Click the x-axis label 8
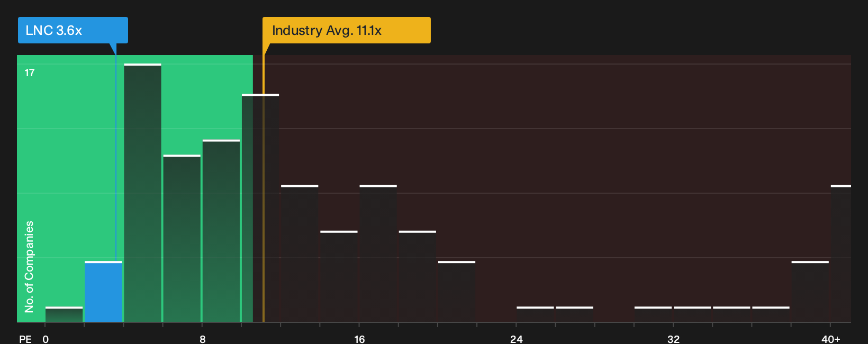The image size is (868, 344). [203, 339]
